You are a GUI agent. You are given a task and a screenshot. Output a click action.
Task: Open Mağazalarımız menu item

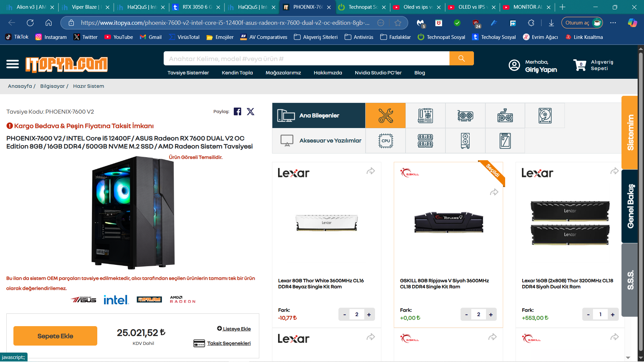283,73
